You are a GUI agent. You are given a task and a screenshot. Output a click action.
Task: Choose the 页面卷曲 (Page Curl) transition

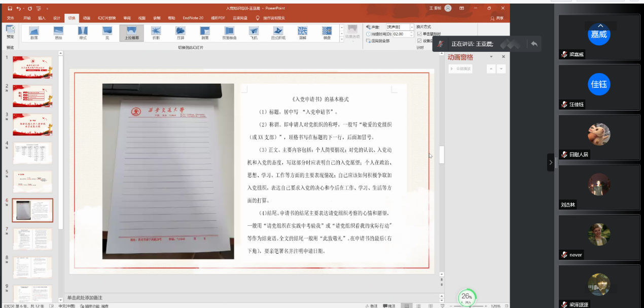(229, 32)
